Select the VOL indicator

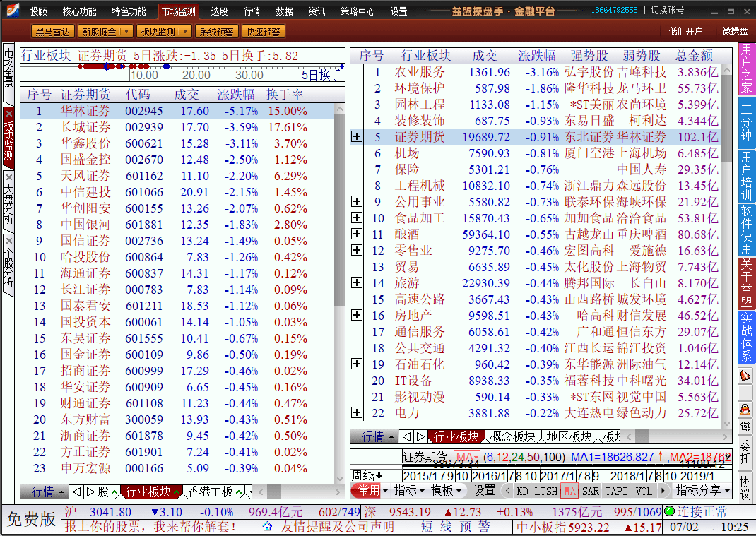(x=644, y=492)
